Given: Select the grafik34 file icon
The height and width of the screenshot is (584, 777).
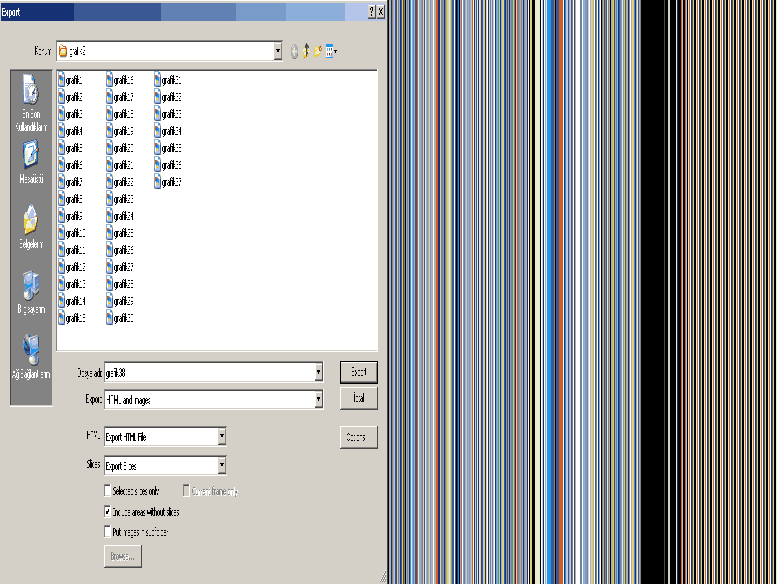Looking at the screenshot, I should [x=158, y=131].
